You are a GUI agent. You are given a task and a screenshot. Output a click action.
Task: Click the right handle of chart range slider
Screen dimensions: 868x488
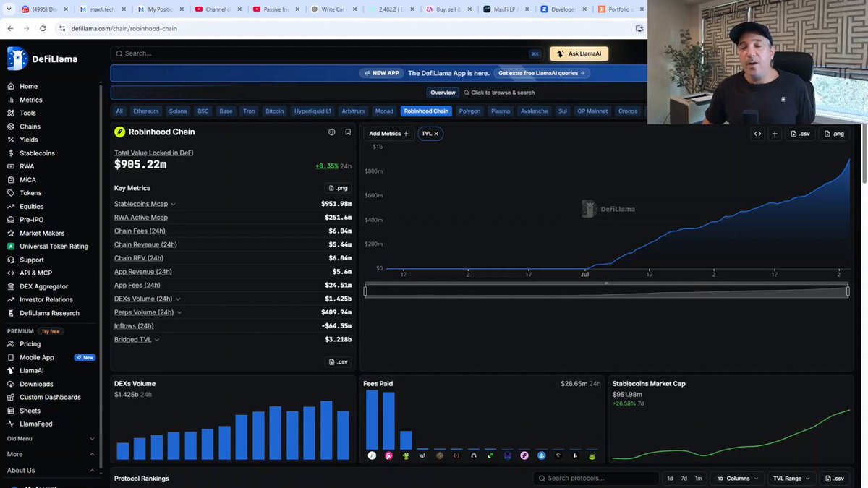pyautogui.click(x=848, y=291)
